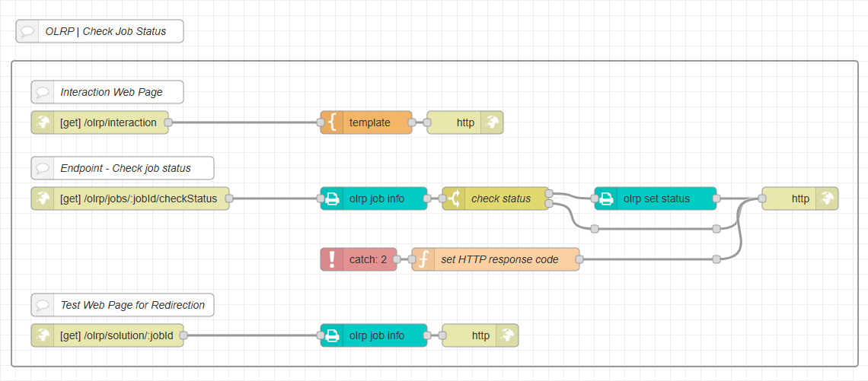This screenshot has width=868, height=381.
Task: Click globe icon on checkStatus http response node
Action: pos(826,198)
